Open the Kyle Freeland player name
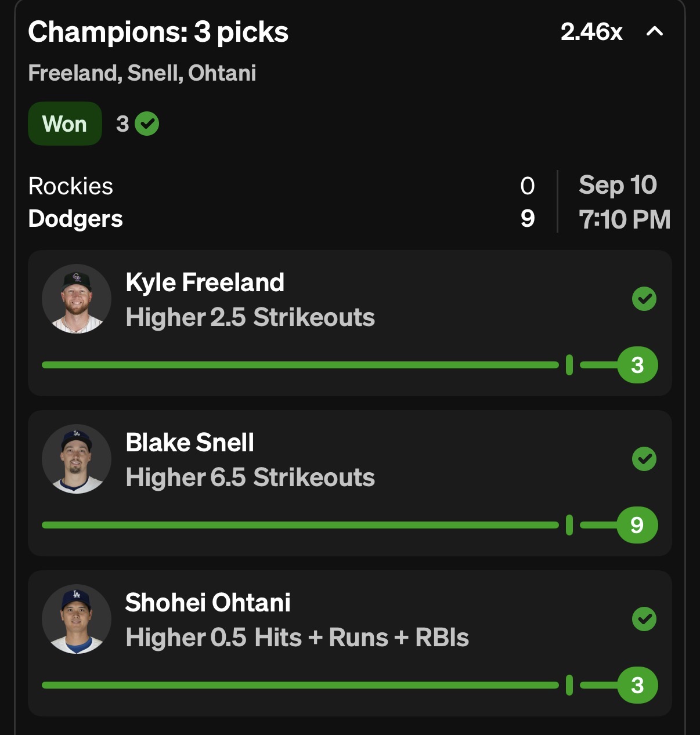The height and width of the screenshot is (735, 700). 205,283
